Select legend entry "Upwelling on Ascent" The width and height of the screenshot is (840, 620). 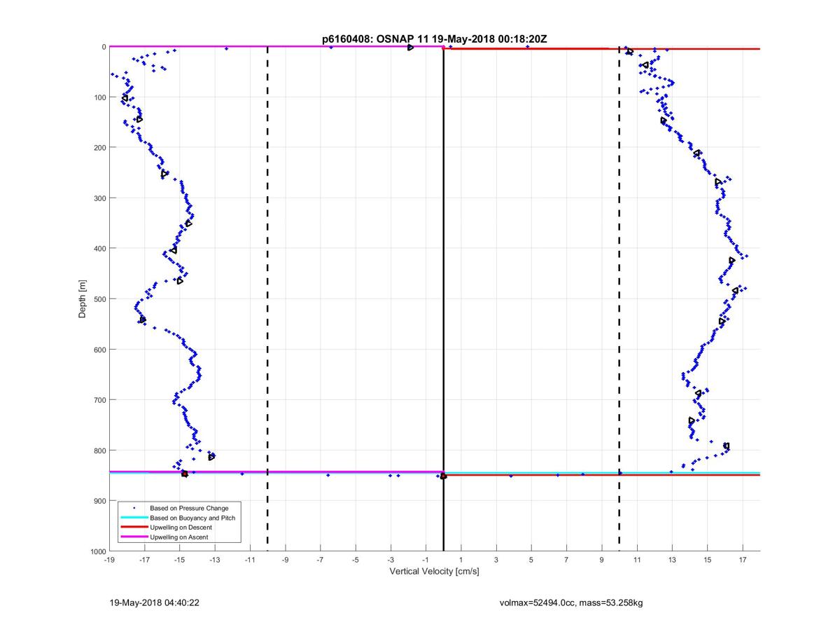179,537
